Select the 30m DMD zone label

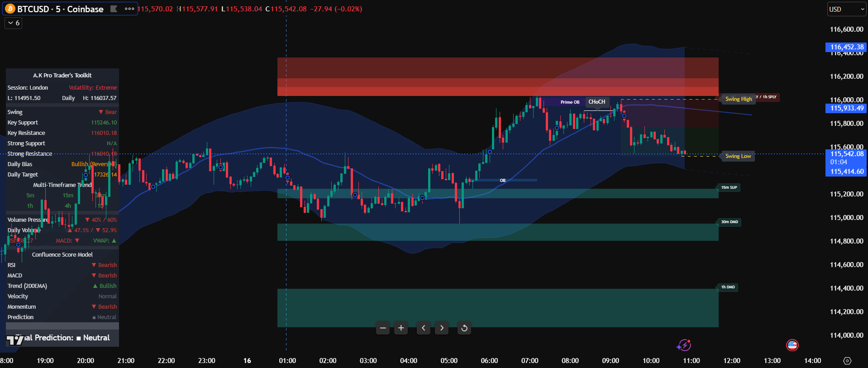coord(729,222)
